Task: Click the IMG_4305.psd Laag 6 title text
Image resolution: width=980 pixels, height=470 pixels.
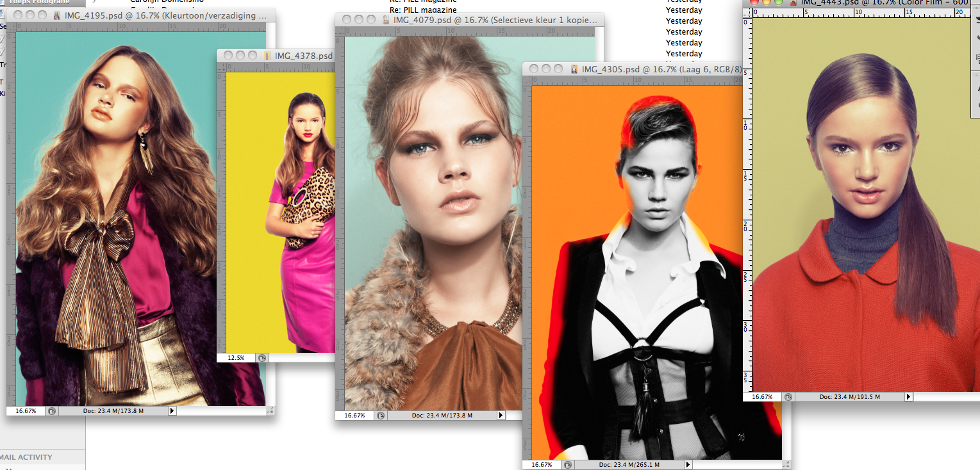Action: (662, 69)
